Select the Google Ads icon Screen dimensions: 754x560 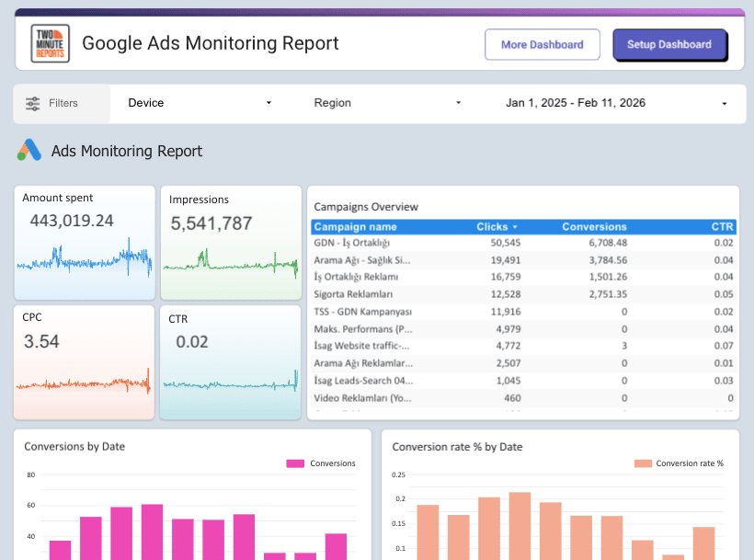29,148
